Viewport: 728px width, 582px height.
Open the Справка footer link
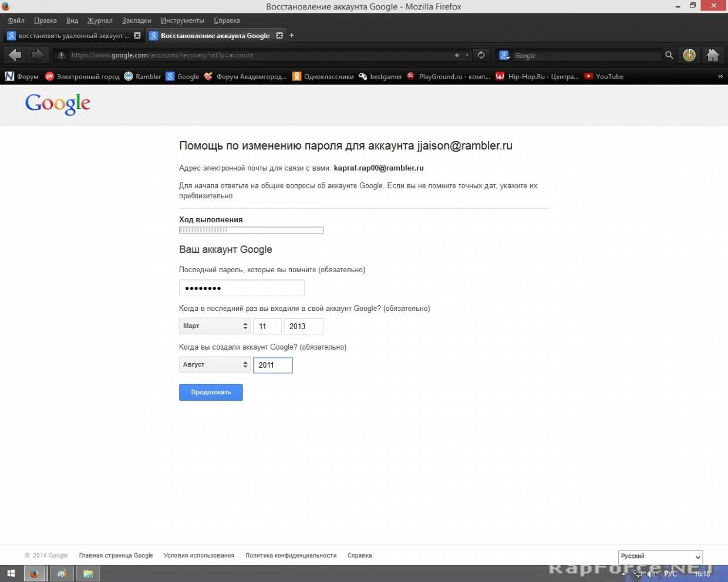click(x=360, y=556)
